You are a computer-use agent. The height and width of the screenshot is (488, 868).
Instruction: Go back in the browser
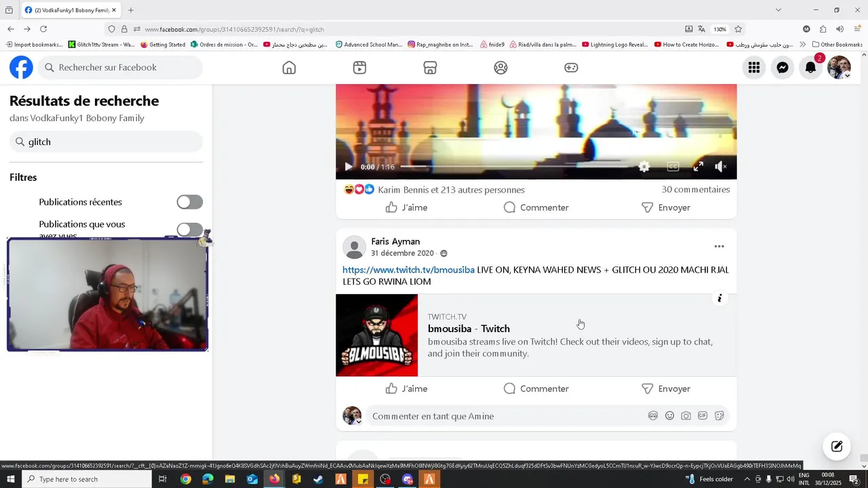(11, 29)
